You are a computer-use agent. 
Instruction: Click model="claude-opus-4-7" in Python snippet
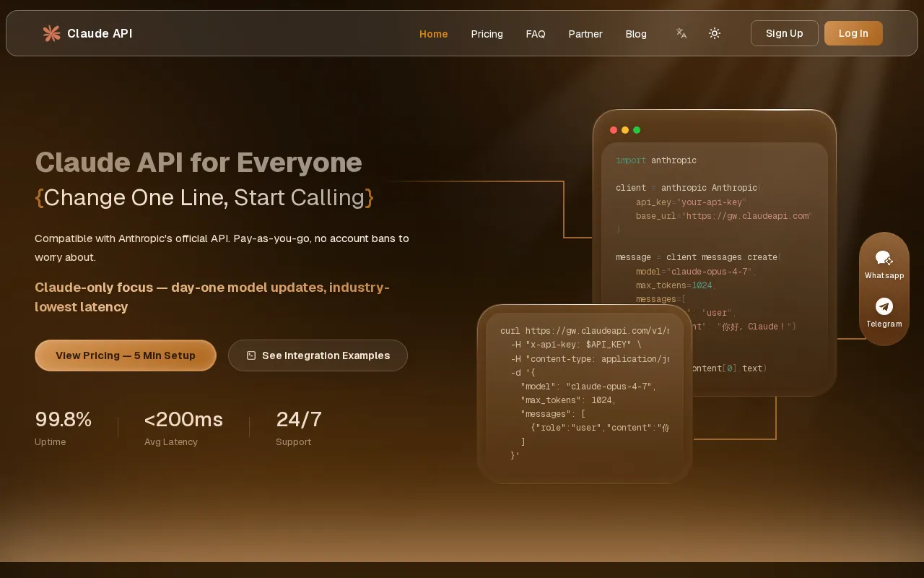pos(696,272)
